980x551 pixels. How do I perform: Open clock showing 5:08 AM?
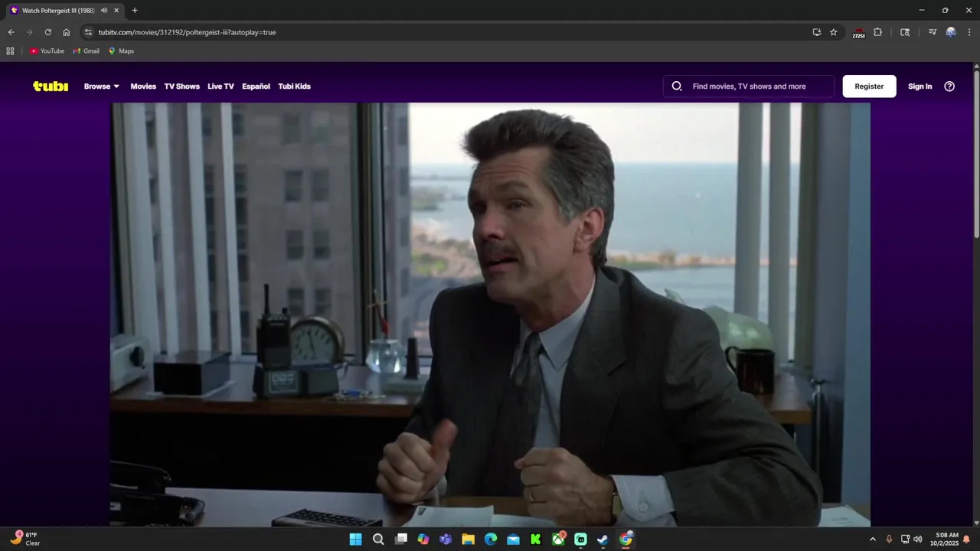tap(944, 540)
